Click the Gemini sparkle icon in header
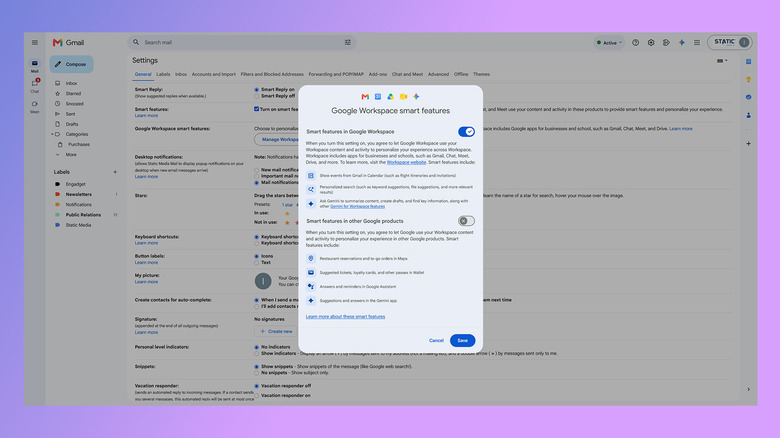The width and height of the screenshot is (780, 438). pos(682,43)
